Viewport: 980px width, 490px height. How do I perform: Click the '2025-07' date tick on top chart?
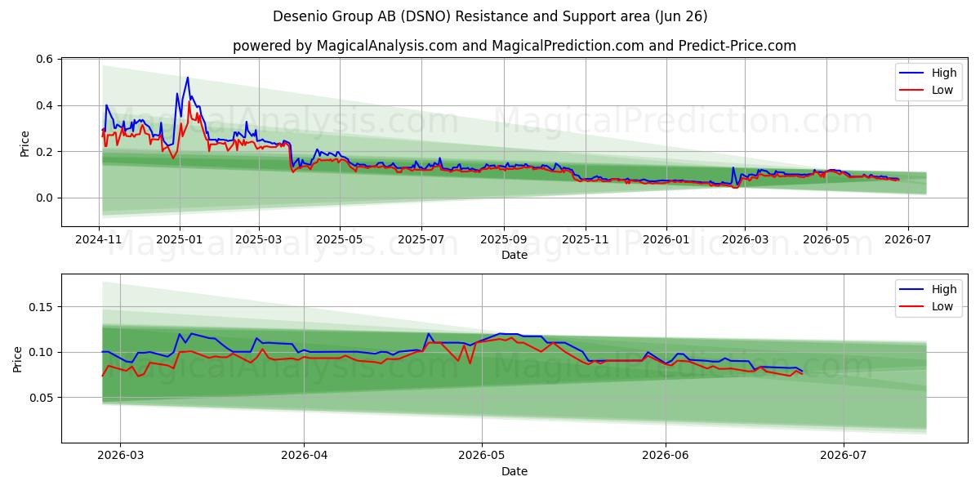click(x=421, y=240)
